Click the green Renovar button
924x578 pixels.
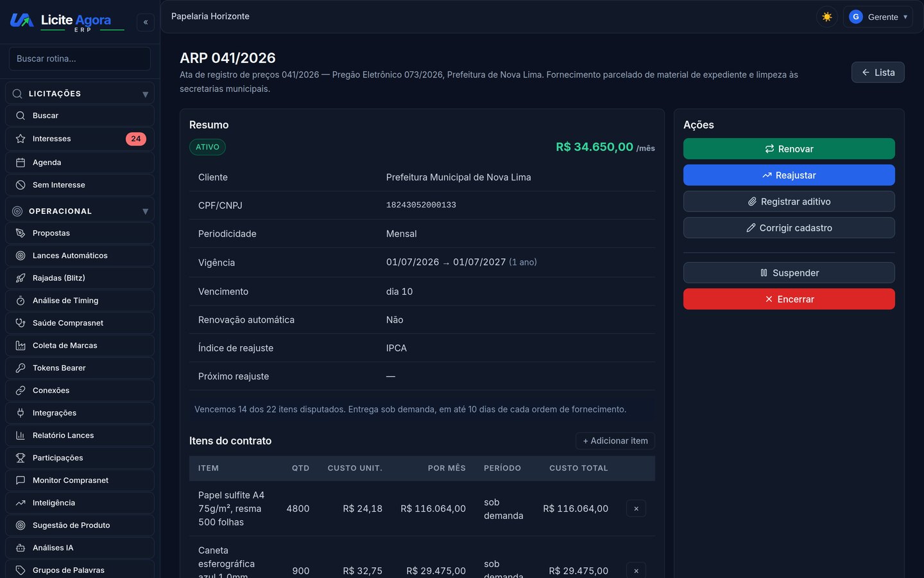(789, 149)
